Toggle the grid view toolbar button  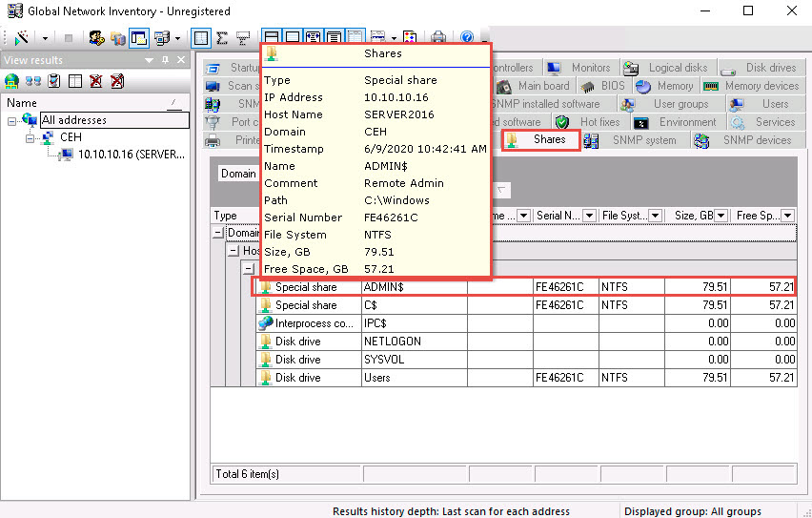point(201,37)
